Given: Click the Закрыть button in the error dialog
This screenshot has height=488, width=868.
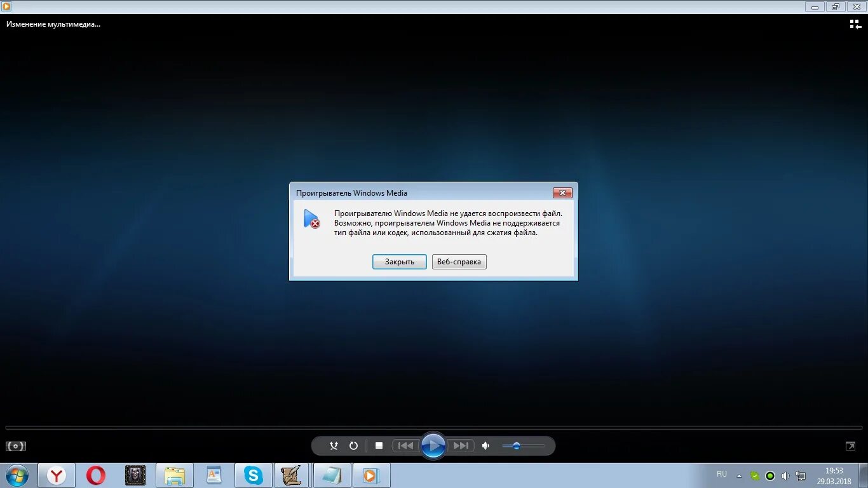Looking at the screenshot, I should [399, 262].
